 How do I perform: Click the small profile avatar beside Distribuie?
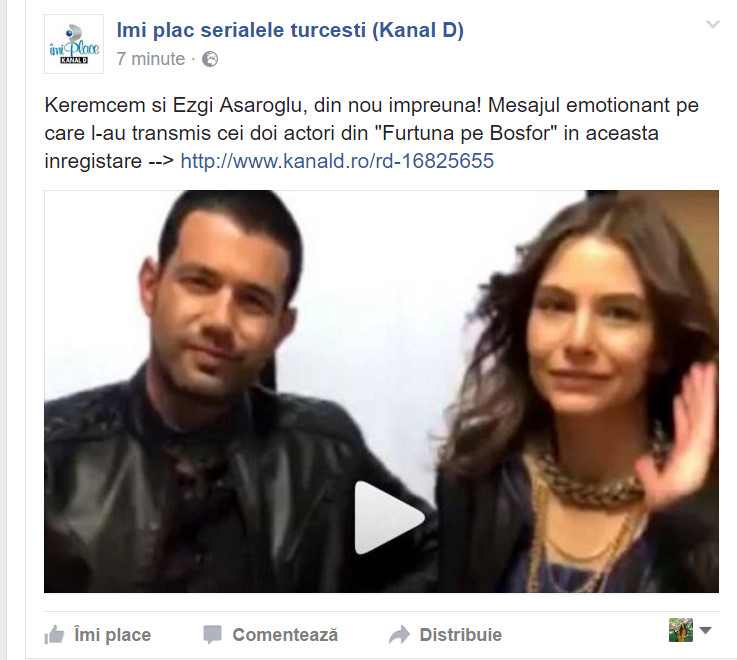click(681, 630)
